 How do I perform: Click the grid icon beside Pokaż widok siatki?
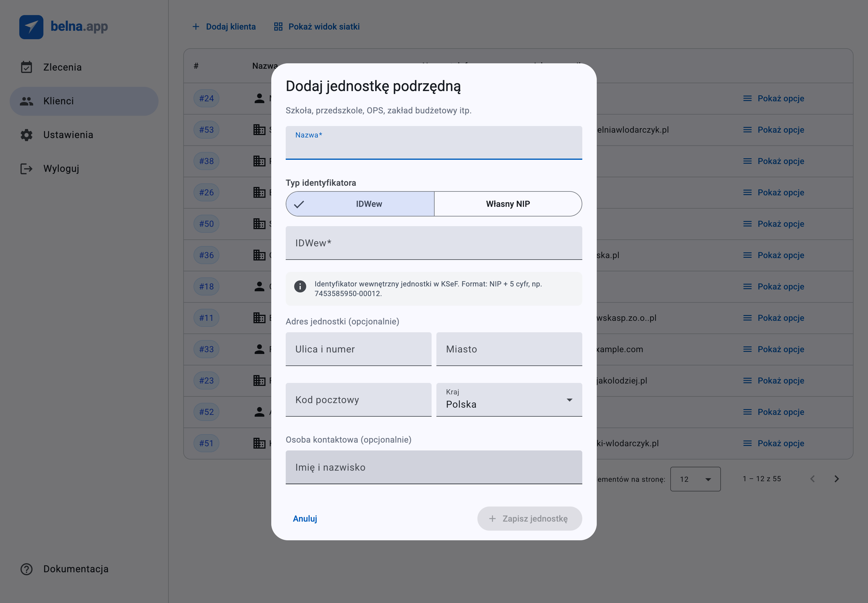278,27
